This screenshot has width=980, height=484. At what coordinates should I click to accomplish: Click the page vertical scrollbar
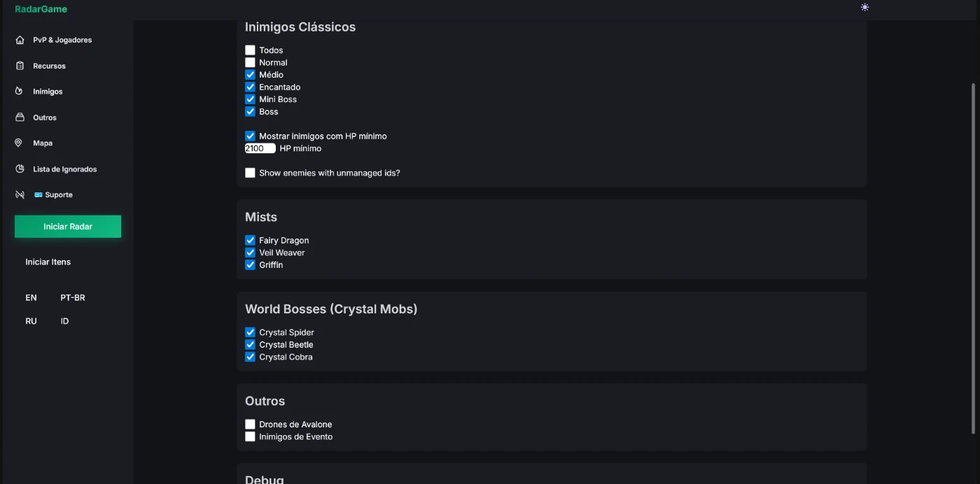pyautogui.click(x=974, y=259)
